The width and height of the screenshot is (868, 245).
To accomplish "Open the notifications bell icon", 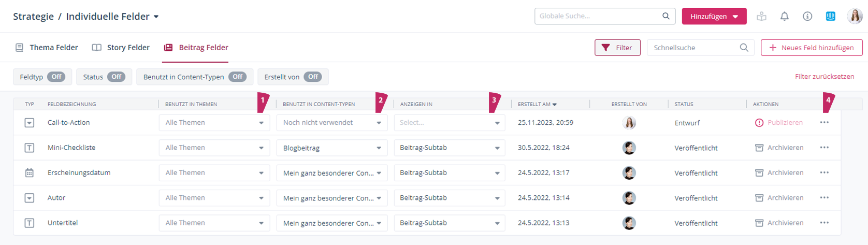I will (784, 17).
